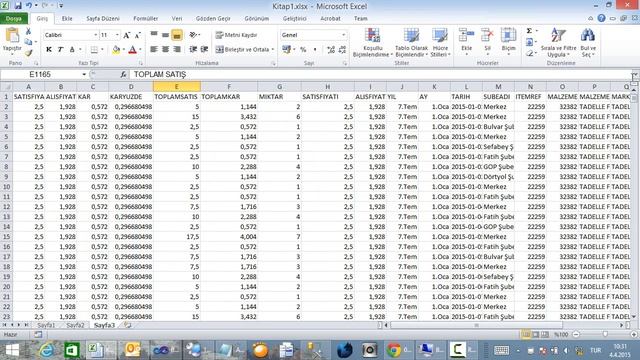Open the Sayı group dialog launcher
640x360 pixels.
tap(345, 63)
